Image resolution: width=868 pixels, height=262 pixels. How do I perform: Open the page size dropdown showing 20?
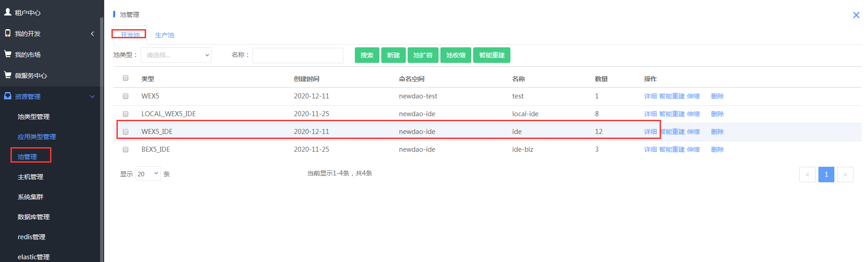[x=148, y=174]
